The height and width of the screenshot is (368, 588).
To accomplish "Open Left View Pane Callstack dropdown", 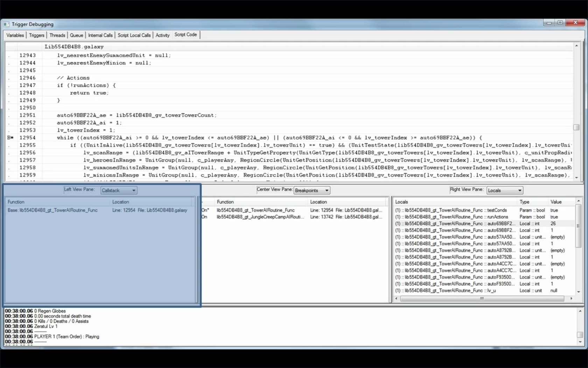I will [x=119, y=190].
